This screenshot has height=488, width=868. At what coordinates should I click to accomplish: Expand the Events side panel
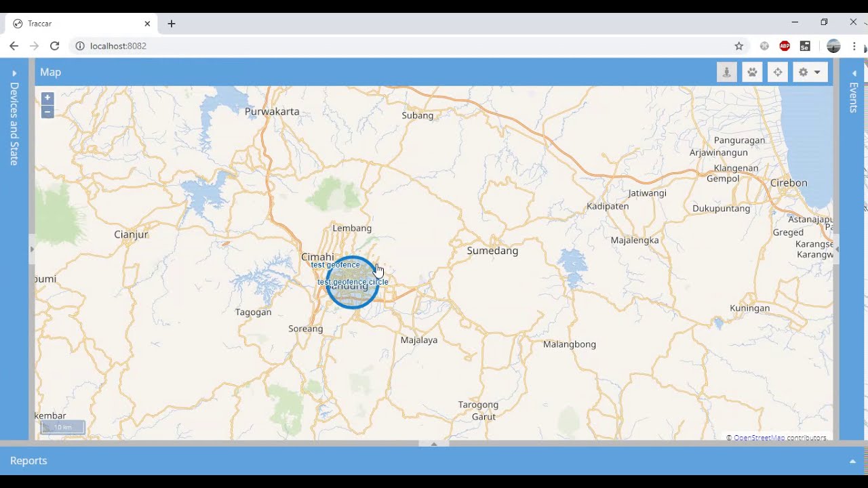[854, 73]
